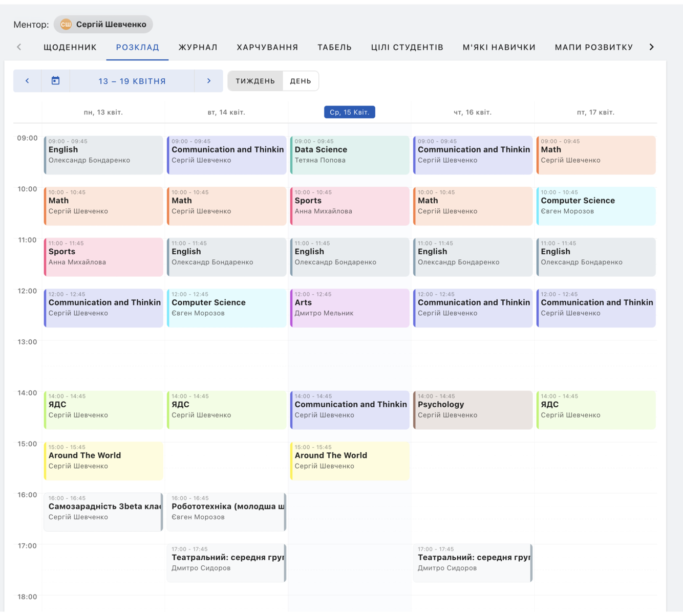The width and height of the screenshot is (683, 616).
Task: Open Thursday 10:00 Math lesson
Action: pos(473,206)
